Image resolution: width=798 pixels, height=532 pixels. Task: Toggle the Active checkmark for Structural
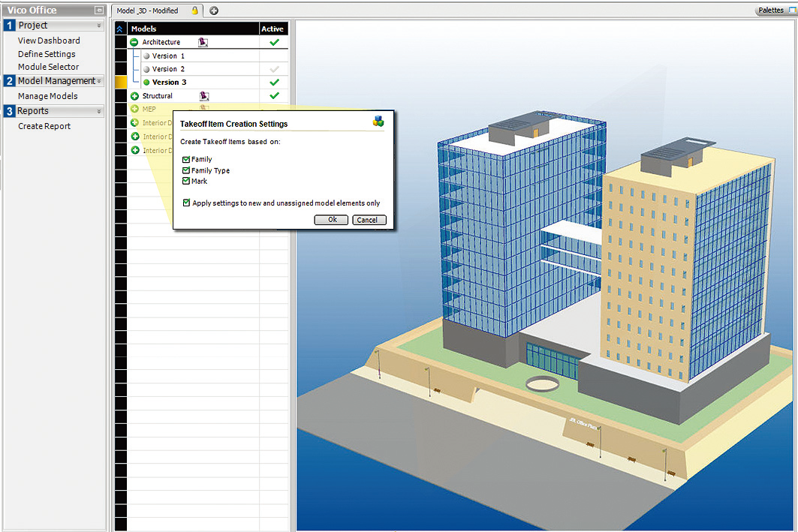tap(274, 95)
